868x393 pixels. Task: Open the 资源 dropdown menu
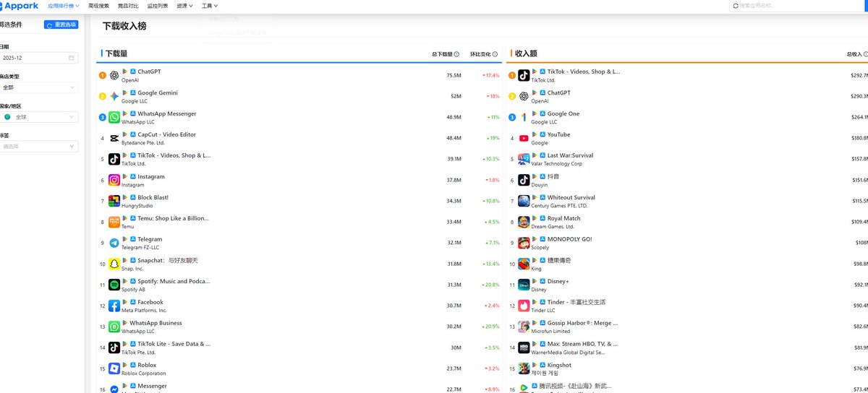click(x=185, y=6)
